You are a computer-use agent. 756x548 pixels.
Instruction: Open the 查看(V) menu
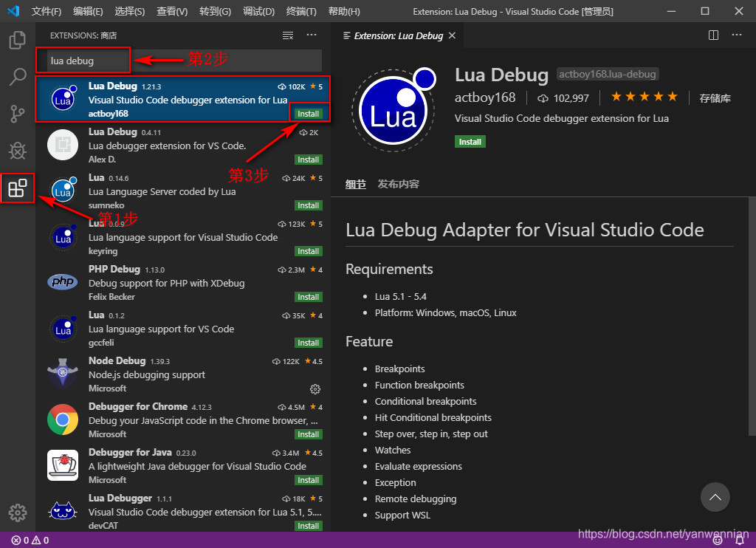click(x=172, y=11)
